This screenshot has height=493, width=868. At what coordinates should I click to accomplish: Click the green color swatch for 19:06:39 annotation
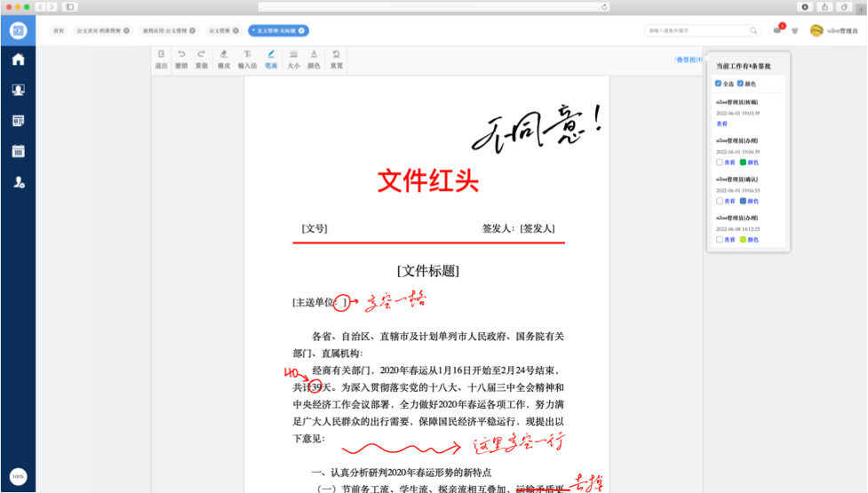(743, 163)
